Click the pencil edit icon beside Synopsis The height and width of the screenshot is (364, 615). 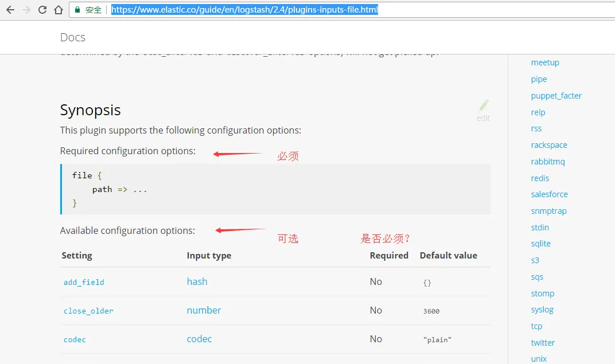click(484, 105)
